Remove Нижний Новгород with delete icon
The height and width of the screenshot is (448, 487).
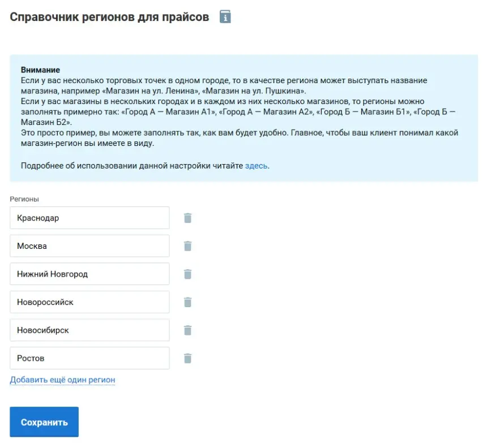187,274
